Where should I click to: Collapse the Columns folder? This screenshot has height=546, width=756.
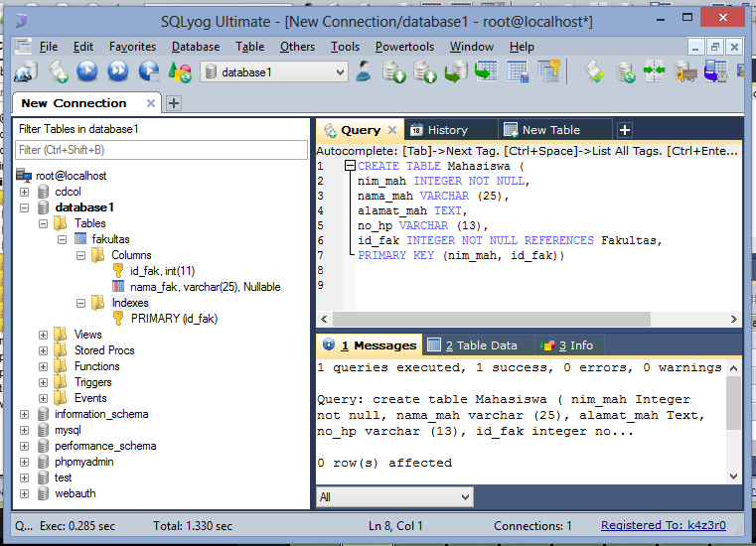81,255
